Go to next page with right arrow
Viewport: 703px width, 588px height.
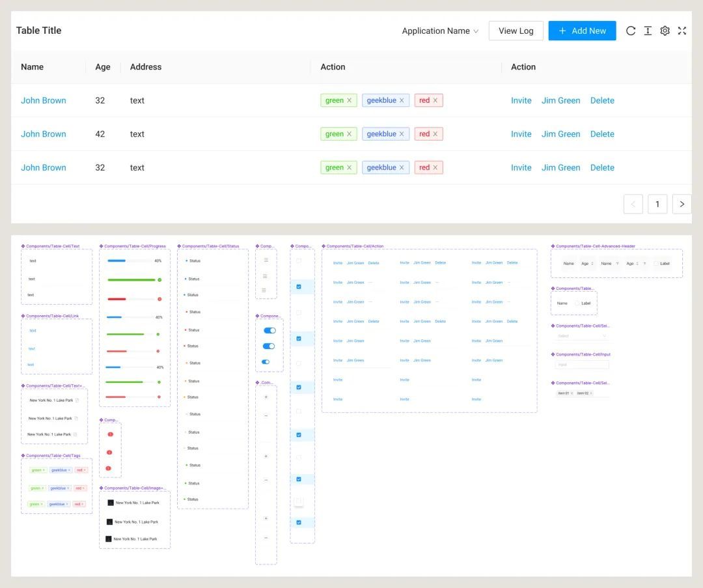682,204
